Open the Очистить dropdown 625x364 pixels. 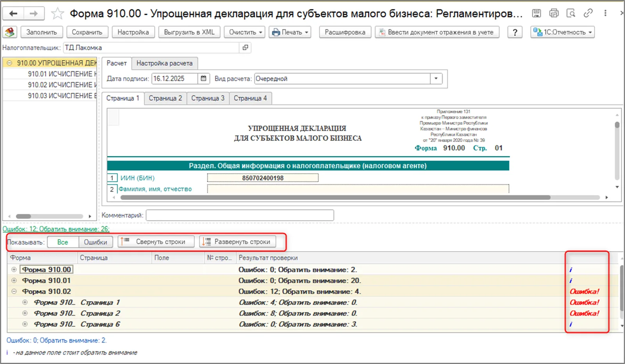(x=245, y=32)
